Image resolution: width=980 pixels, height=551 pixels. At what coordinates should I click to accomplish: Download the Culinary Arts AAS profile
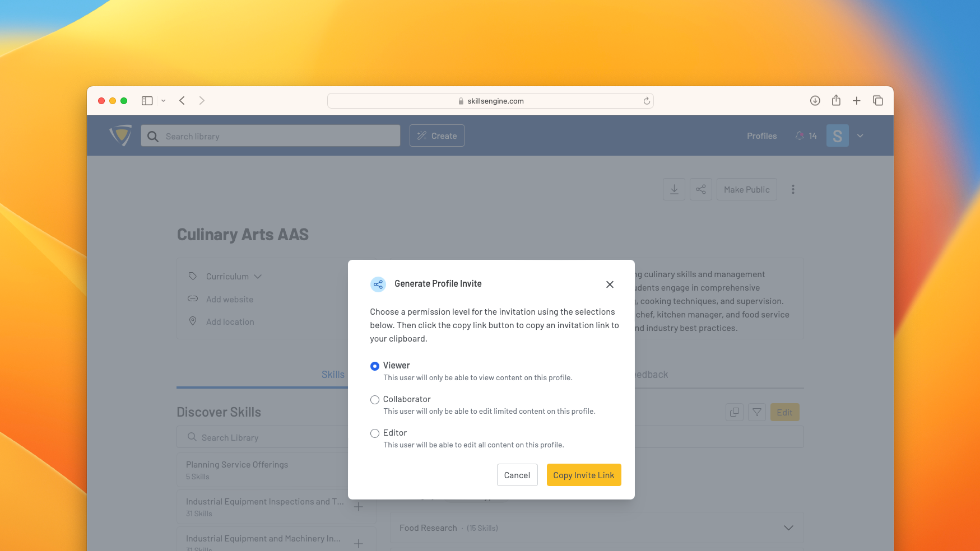point(674,189)
